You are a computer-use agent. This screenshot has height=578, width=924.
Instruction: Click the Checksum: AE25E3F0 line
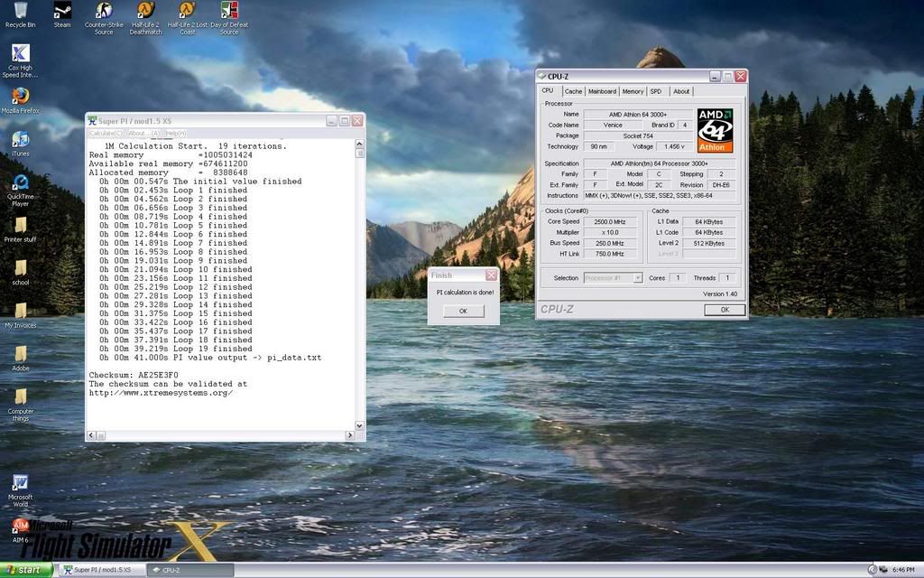point(134,375)
